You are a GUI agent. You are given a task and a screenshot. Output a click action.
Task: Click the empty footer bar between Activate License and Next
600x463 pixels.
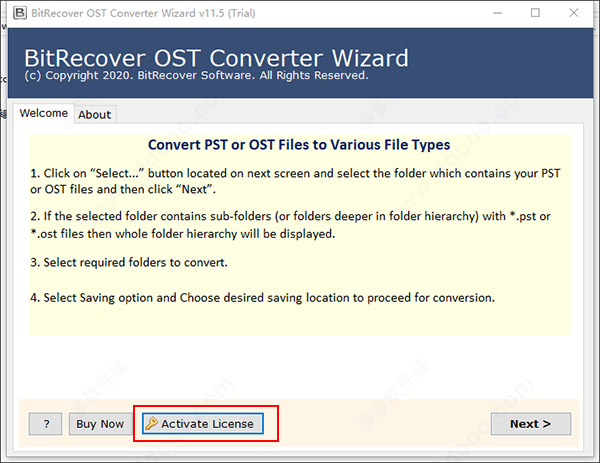click(385, 424)
